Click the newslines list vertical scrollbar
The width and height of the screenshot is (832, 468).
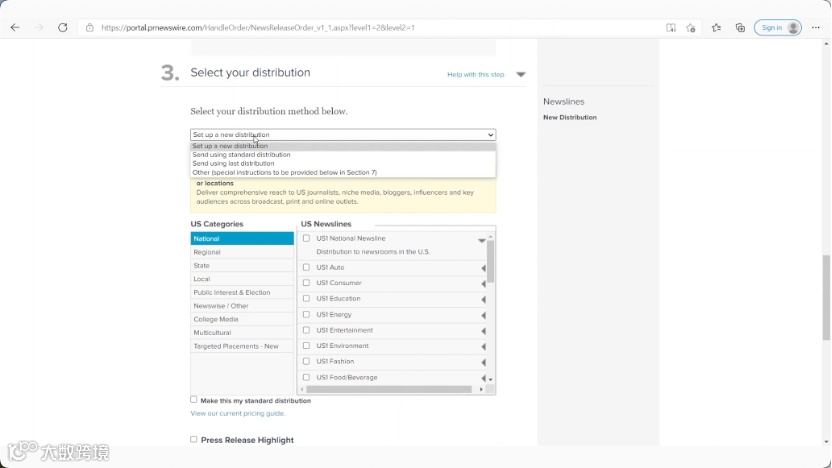490,261
